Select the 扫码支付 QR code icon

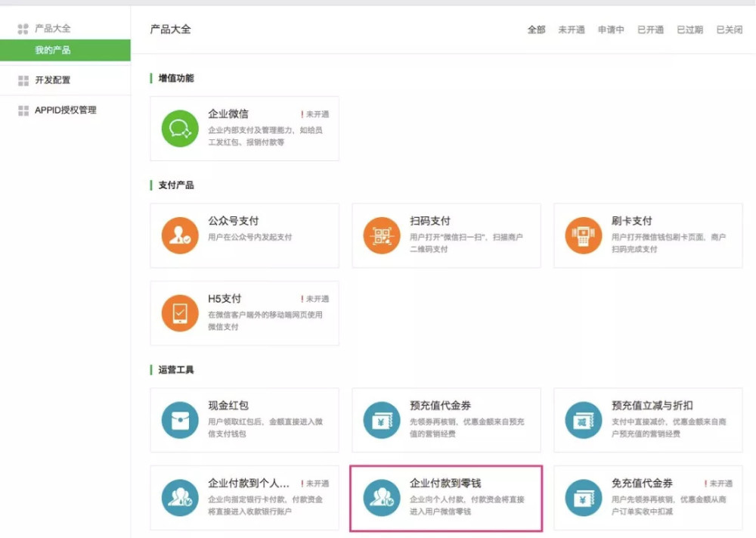(381, 235)
